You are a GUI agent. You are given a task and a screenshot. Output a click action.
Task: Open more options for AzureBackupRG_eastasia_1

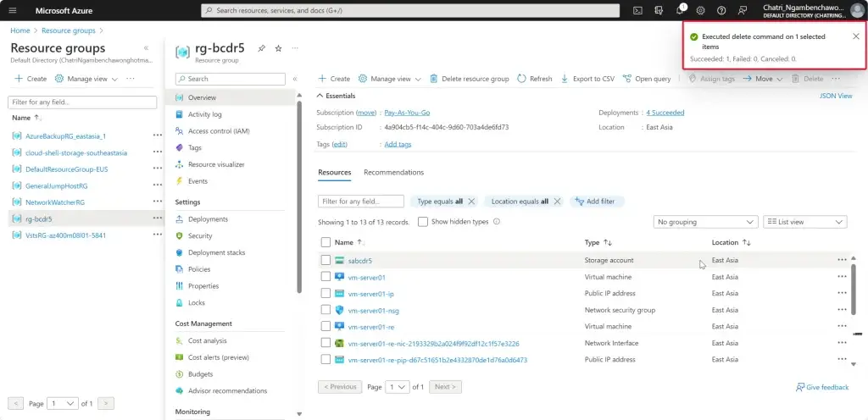click(x=157, y=135)
